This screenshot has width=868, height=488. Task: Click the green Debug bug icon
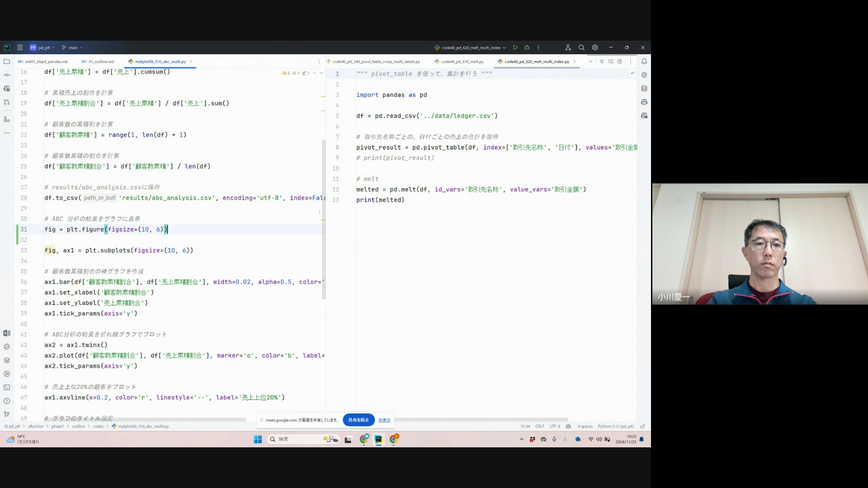pyautogui.click(x=527, y=47)
